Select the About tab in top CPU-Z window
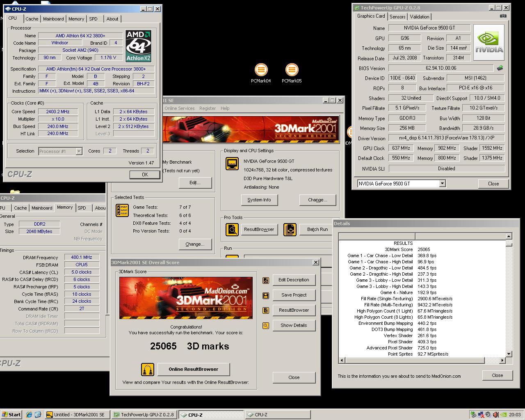The height and width of the screenshot is (420, 525). [x=112, y=19]
